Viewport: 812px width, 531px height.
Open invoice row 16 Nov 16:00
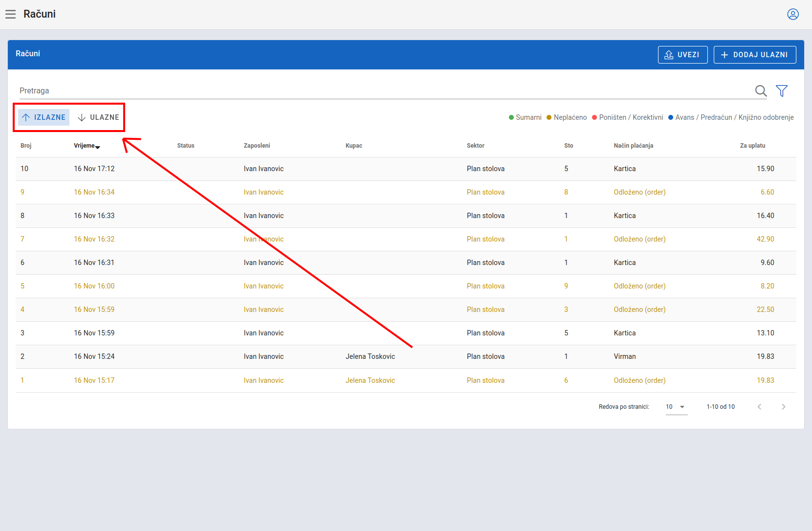pyautogui.click(x=406, y=286)
